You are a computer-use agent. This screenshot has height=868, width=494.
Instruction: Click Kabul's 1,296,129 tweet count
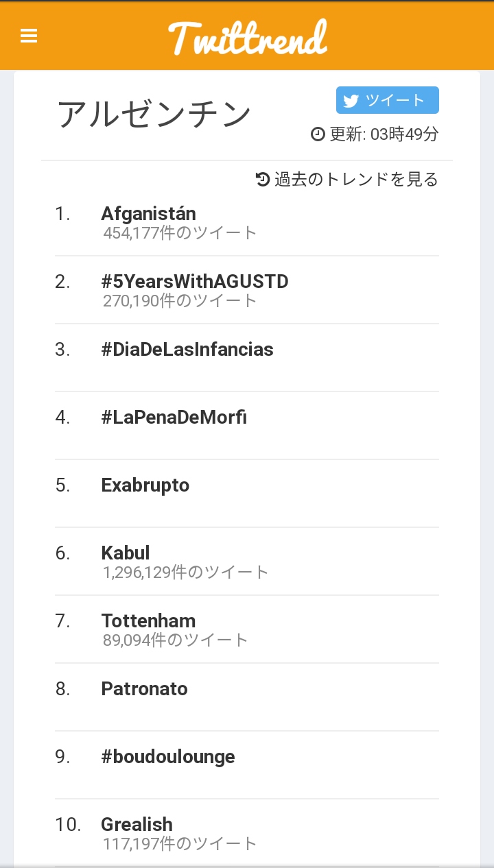[x=186, y=572]
